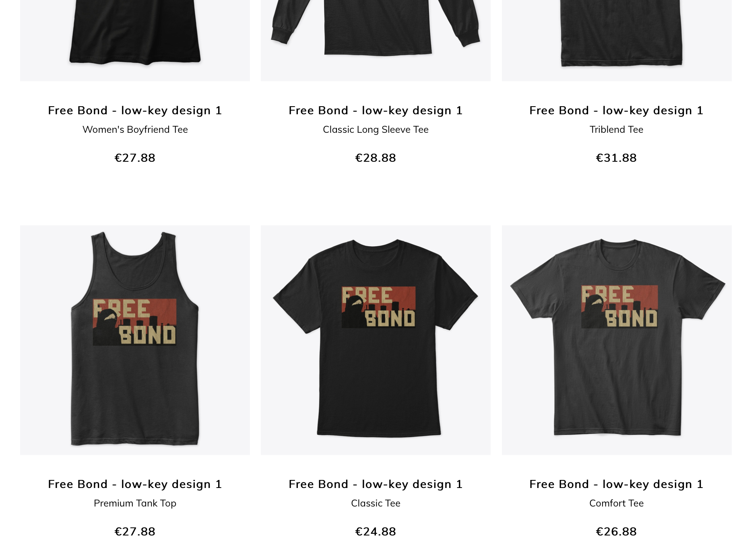Image resolution: width=735 pixels, height=560 pixels.
Task: Click the title above Classic Tee
Action: point(376,484)
